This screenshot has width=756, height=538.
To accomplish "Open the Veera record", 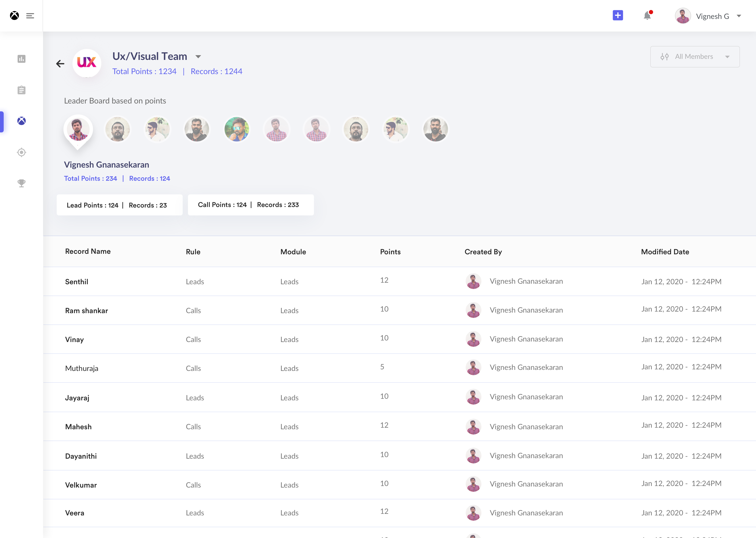I will [75, 513].
